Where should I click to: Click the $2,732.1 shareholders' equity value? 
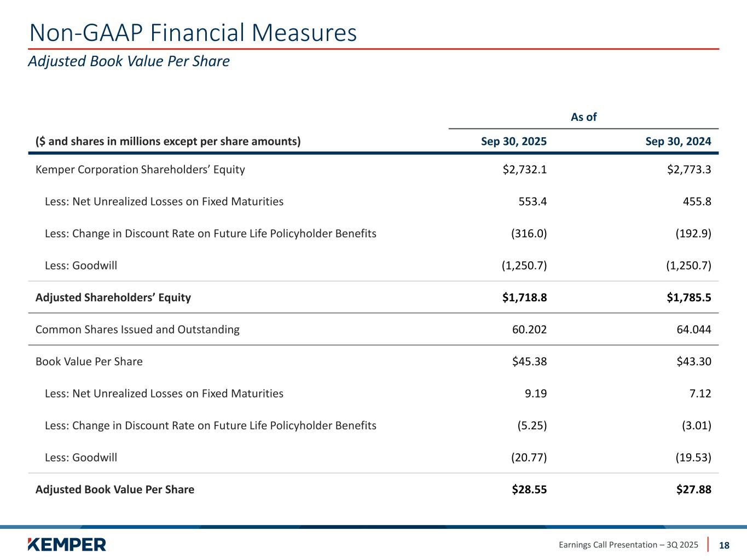point(524,170)
